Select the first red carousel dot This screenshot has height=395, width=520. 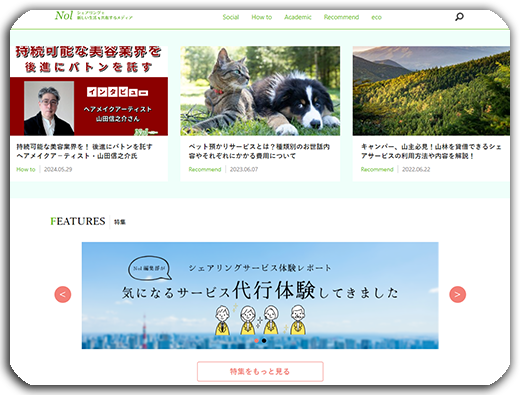pos(256,340)
